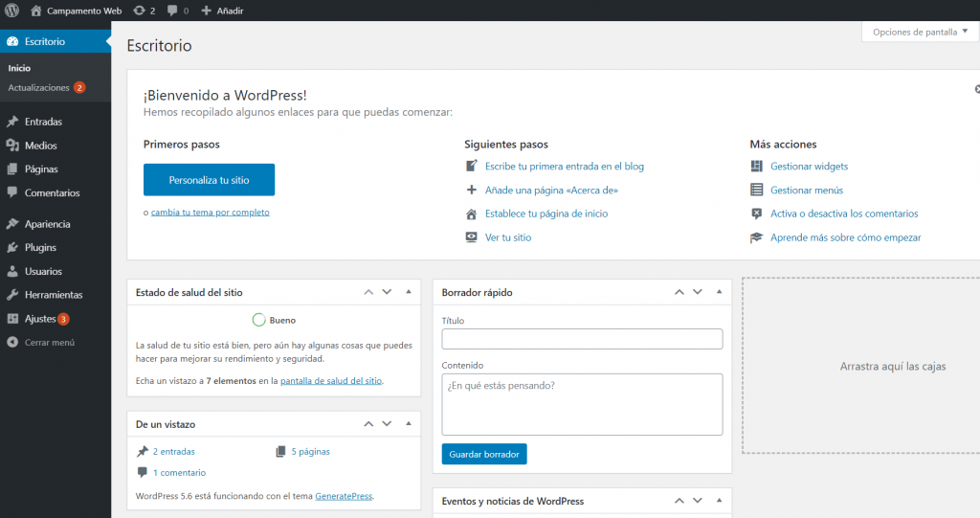980x518 pixels.
Task: Move the De un vistazo box up
Action: click(x=368, y=424)
